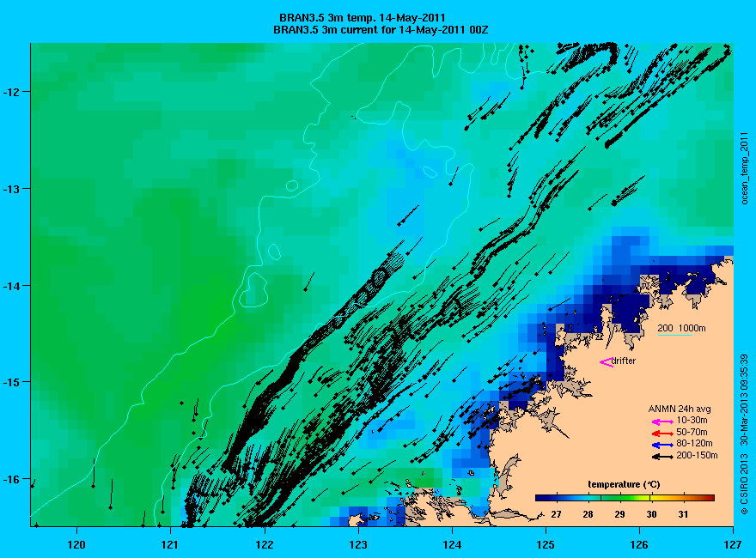Screen dimensions: 756x558
Task: Click the '10-30m' depth label
Action: 692,420
